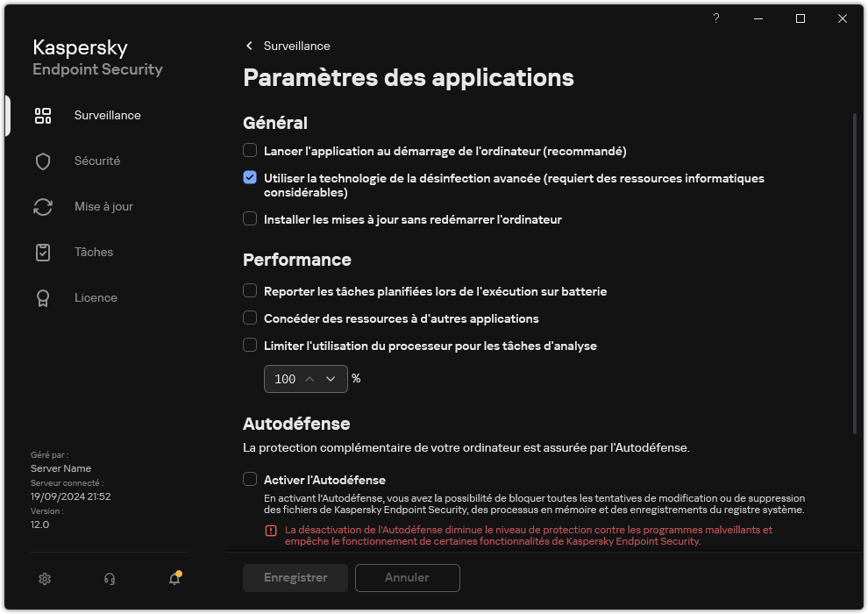Click the Général section heading

click(275, 123)
